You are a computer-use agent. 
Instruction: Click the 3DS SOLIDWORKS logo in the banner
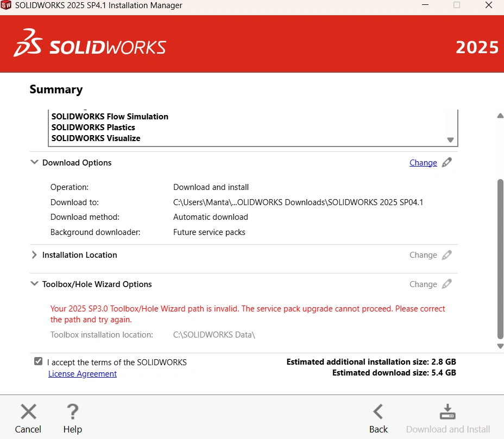(90, 43)
